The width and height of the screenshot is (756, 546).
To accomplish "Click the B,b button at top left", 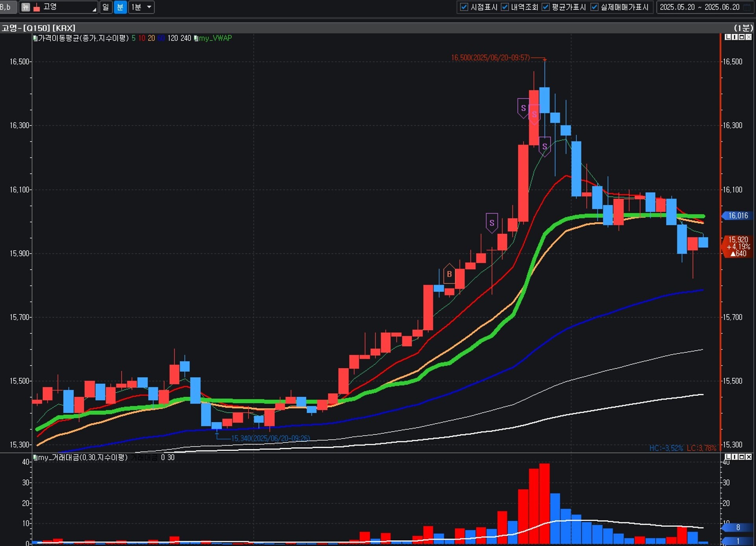I will point(7,7).
